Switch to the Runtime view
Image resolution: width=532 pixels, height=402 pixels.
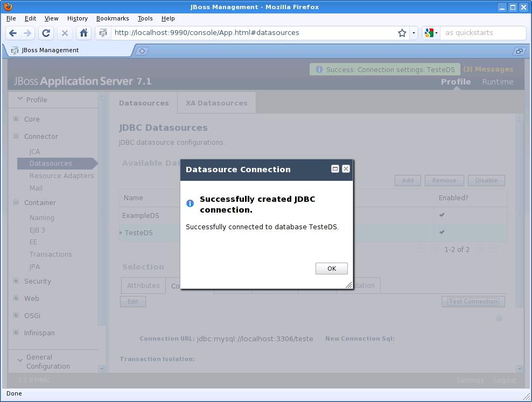[x=498, y=82]
